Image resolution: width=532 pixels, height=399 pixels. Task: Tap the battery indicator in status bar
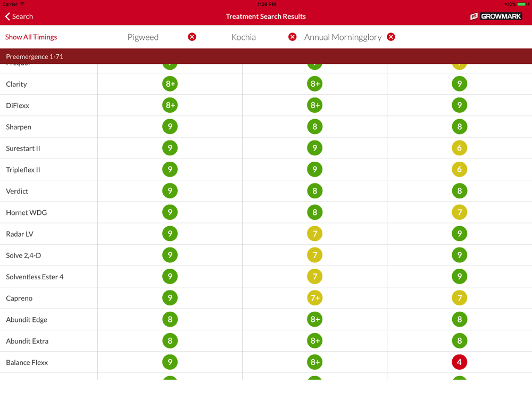point(522,4)
